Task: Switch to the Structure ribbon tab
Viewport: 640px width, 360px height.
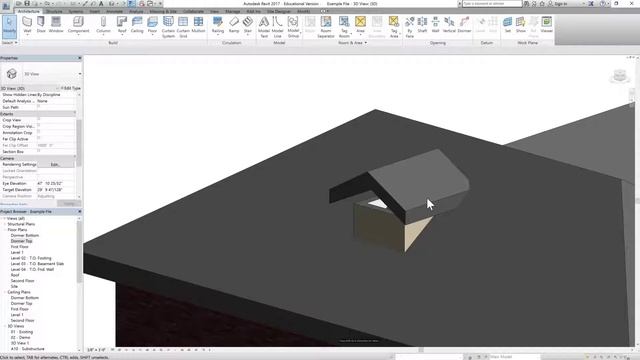Action: coord(54,11)
